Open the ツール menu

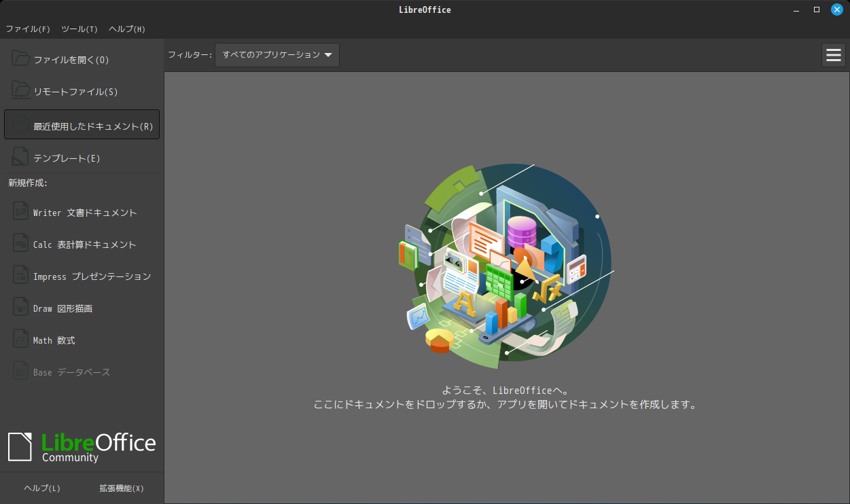79,29
